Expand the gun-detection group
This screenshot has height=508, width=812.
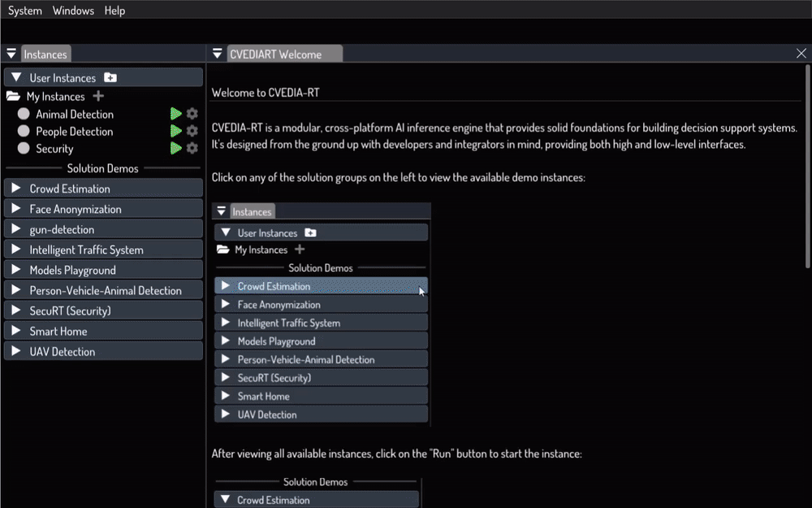pos(103,229)
